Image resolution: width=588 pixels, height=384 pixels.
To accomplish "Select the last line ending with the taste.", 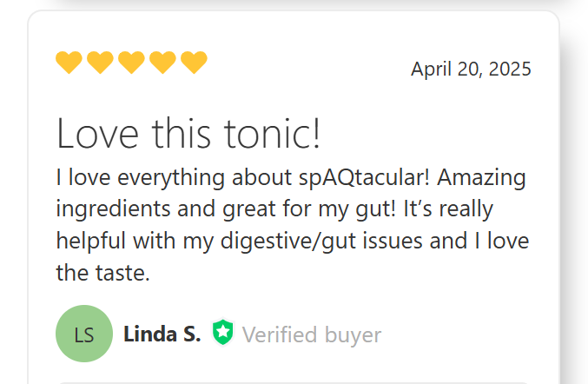I will pyautogui.click(x=103, y=273).
